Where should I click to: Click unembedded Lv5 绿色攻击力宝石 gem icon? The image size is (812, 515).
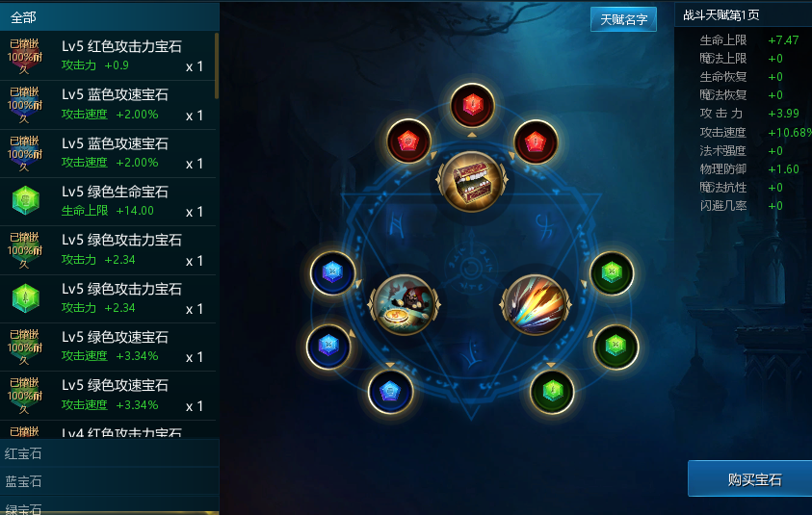click(x=26, y=298)
